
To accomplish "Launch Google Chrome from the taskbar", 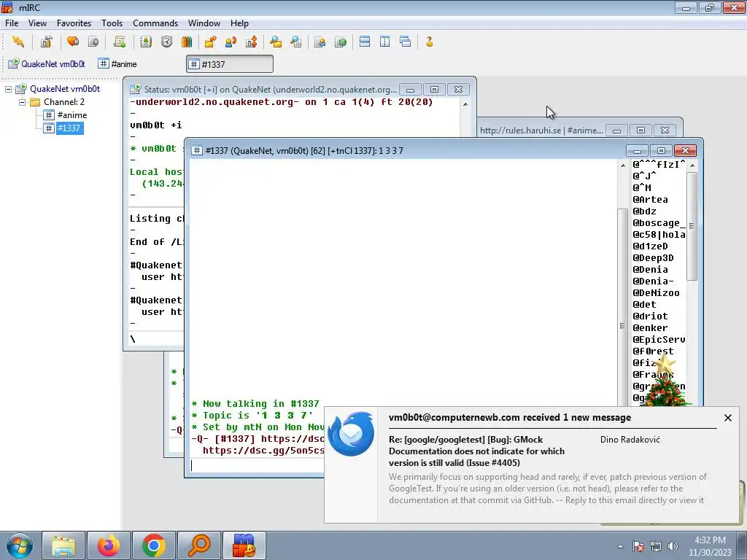I will [x=153, y=545].
